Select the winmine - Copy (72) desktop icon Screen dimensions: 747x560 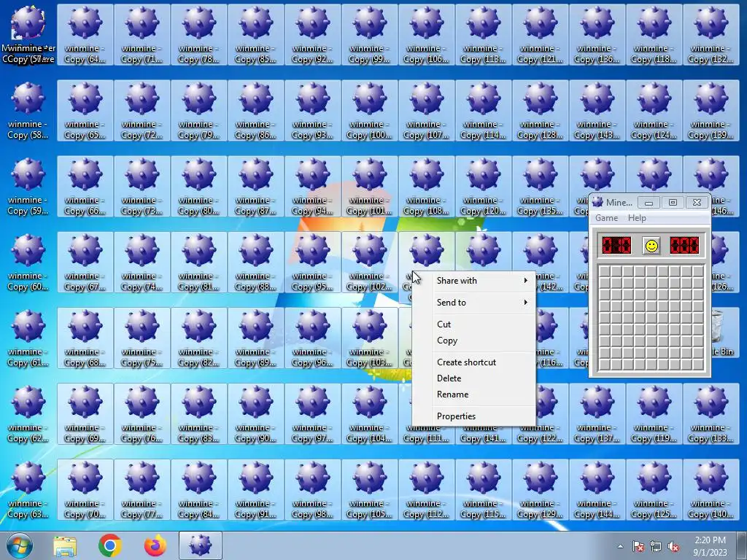pyautogui.click(x=142, y=111)
